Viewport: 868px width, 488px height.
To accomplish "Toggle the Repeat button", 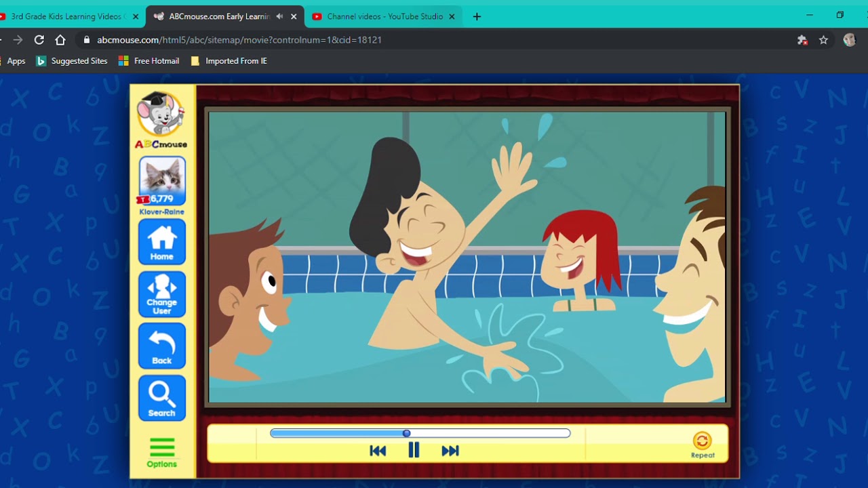I will point(703,445).
